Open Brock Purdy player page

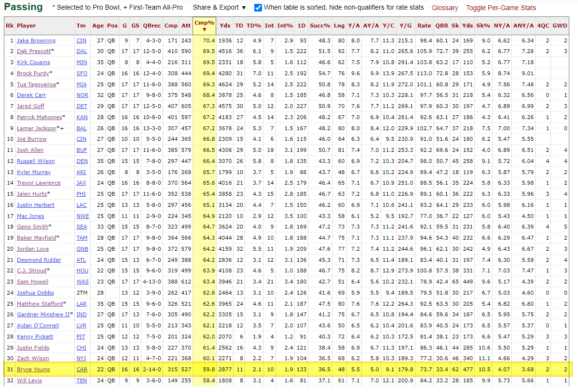(33, 73)
